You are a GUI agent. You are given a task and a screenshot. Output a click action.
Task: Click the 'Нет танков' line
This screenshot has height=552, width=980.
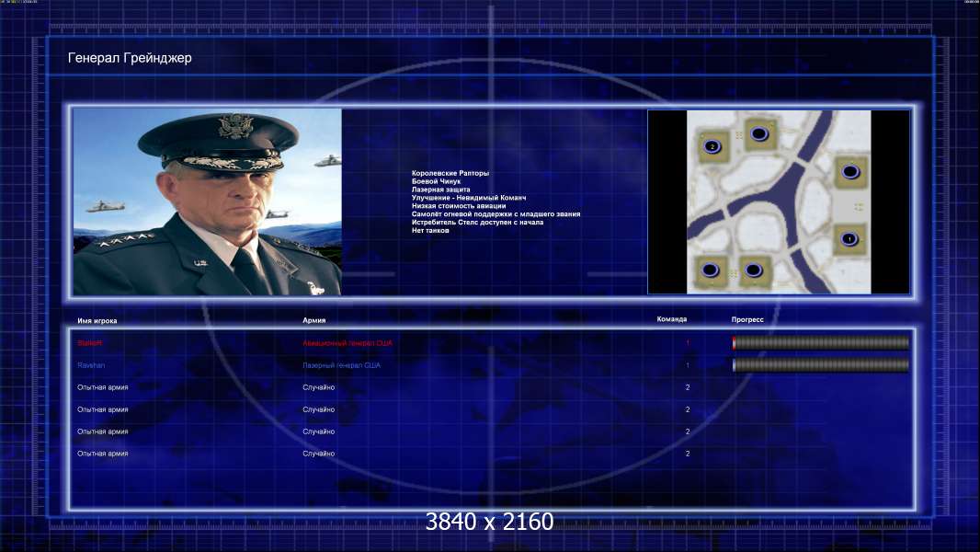tap(430, 230)
